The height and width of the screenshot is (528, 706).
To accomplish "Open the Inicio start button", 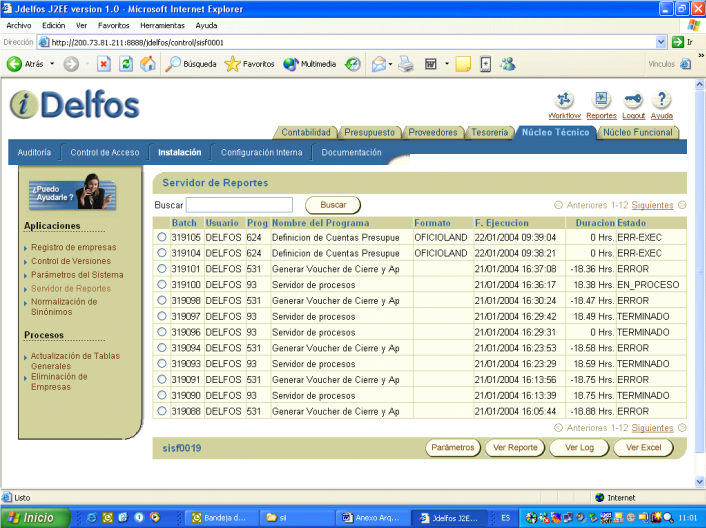I will (35, 518).
